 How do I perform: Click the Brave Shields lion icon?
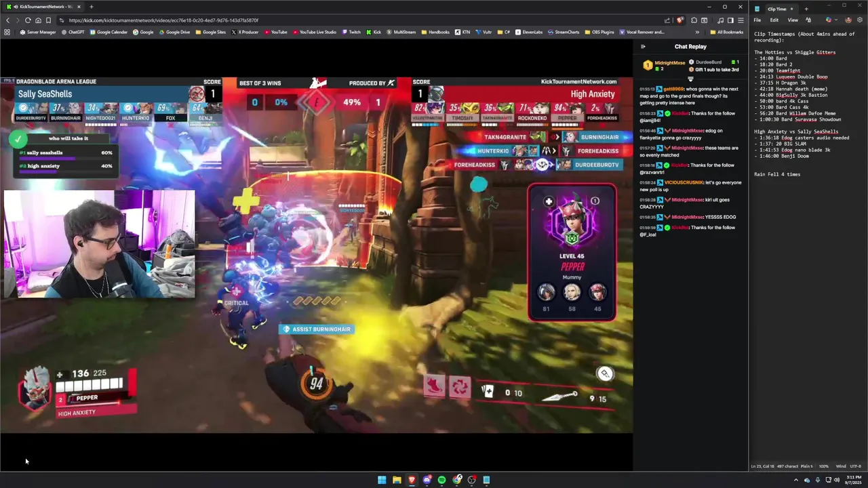tap(679, 20)
